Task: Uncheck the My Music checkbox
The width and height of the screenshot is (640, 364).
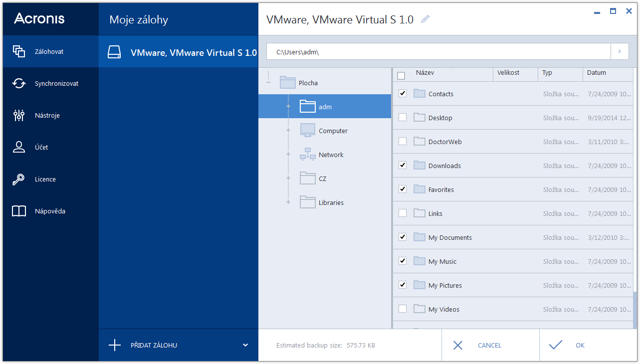Action: [403, 261]
